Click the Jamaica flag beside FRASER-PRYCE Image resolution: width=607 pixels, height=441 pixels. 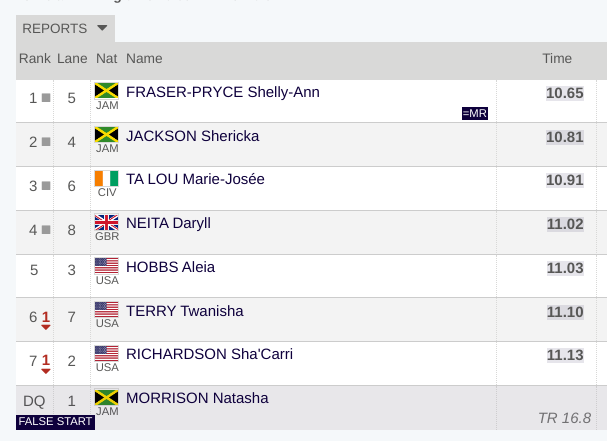click(x=106, y=91)
